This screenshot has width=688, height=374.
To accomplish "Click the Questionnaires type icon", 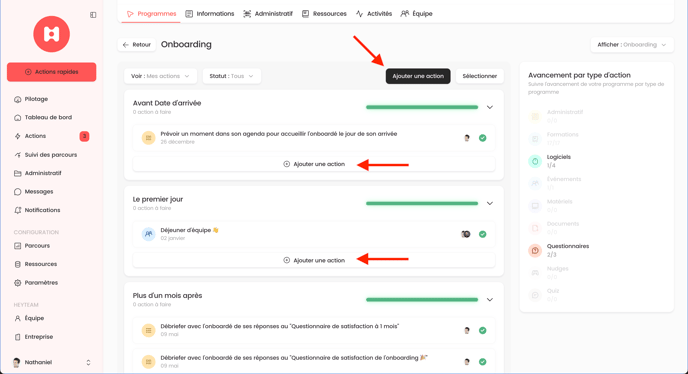I will click(535, 251).
